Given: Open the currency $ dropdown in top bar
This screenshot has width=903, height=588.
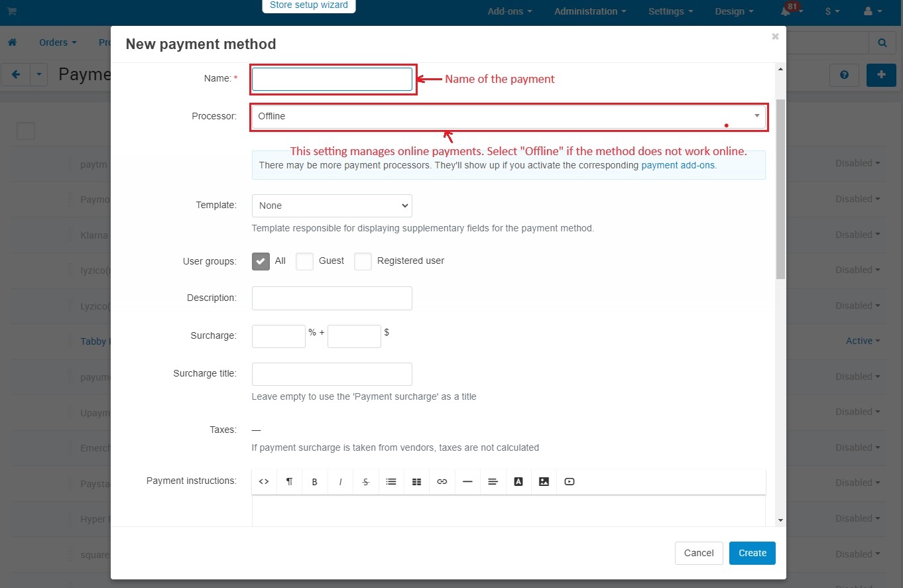Looking at the screenshot, I should coord(833,11).
